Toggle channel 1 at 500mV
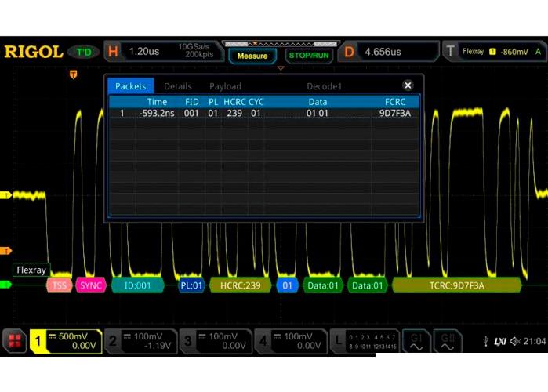 coord(66,340)
